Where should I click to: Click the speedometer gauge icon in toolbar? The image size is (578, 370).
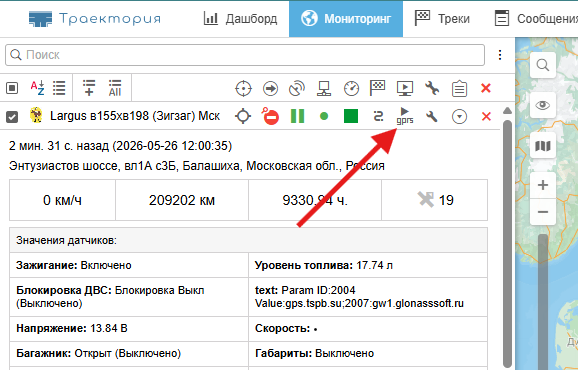tap(351, 88)
